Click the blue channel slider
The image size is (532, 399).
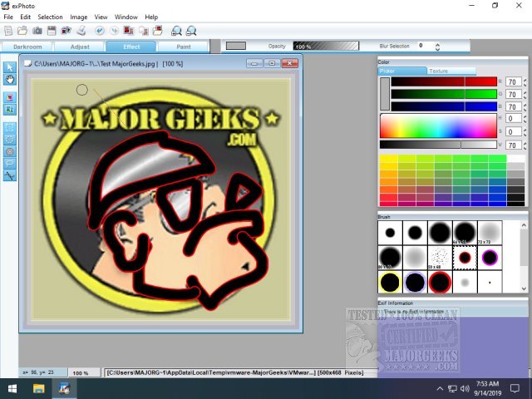click(444, 106)
